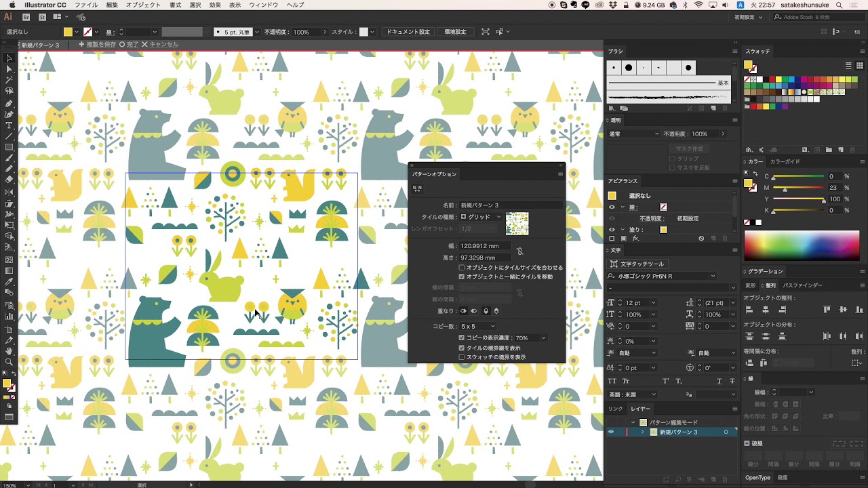Open dim copies 70% dropdown arrow
Screen dimensions: 868x488
(x=543, y=338)
